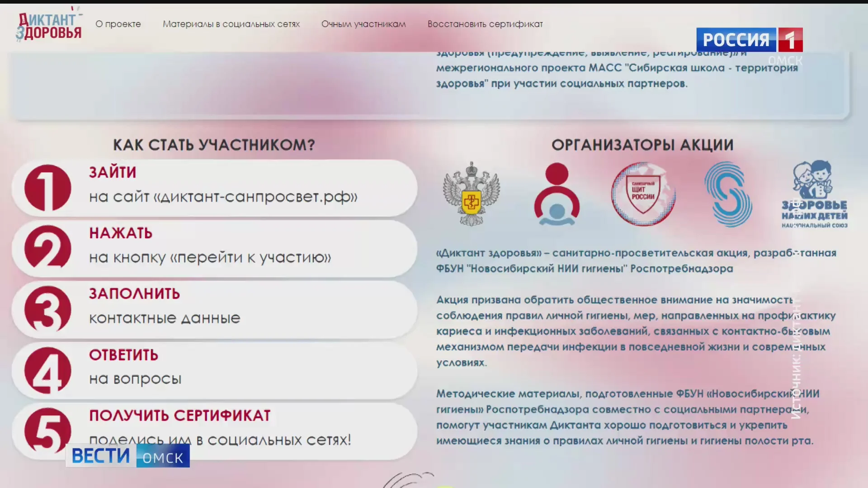The height and width of the screenshot is (488, 868).
Task: Click the КАК СТАТЬ УЧАСТНИКОМ? heading
Action: [214, 145]
